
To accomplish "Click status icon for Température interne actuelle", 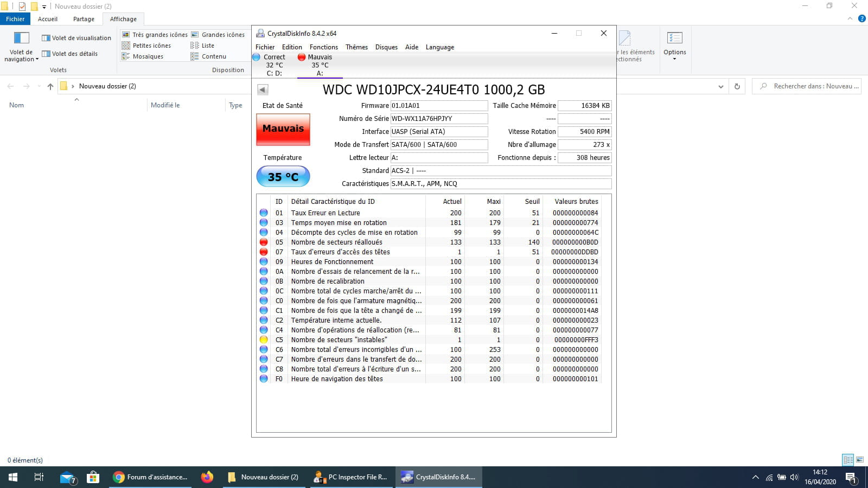I will coord(264,320).
